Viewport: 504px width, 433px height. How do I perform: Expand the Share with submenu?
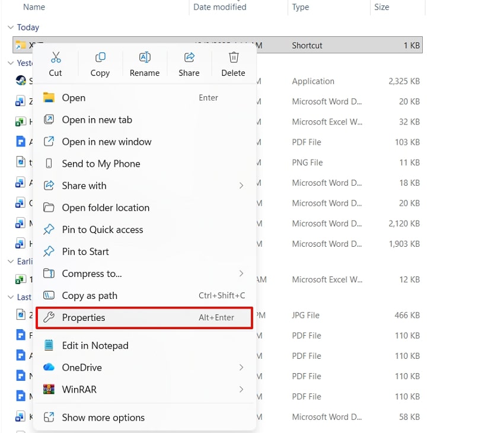pyautogui.click(x=85, y=186)
